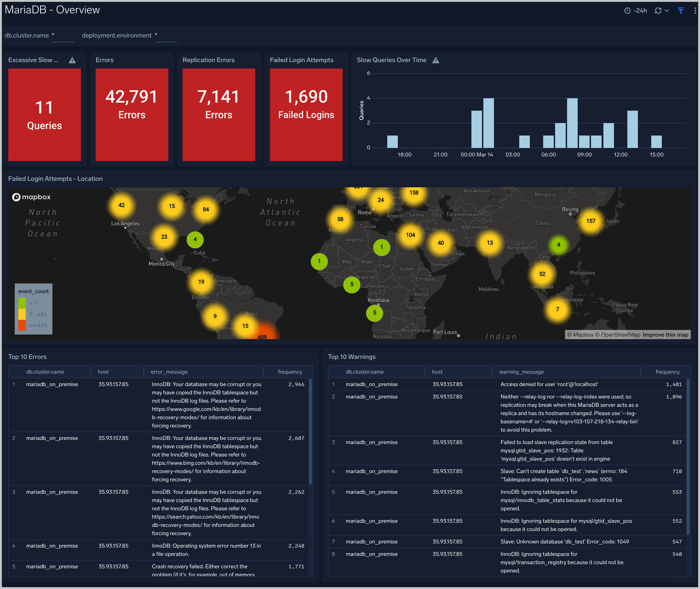Click the map cluster marker labeled 42
Screen dimensions: 700x589
[x=121, y=205]
